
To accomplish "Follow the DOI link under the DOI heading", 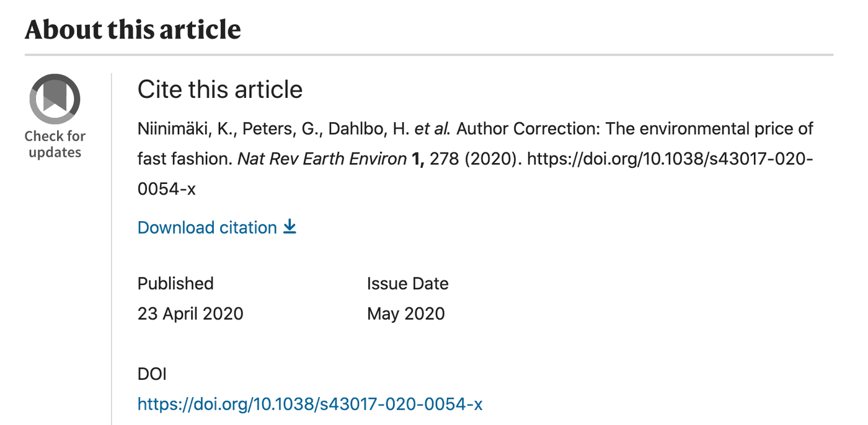I will click(x=309, y=404).
